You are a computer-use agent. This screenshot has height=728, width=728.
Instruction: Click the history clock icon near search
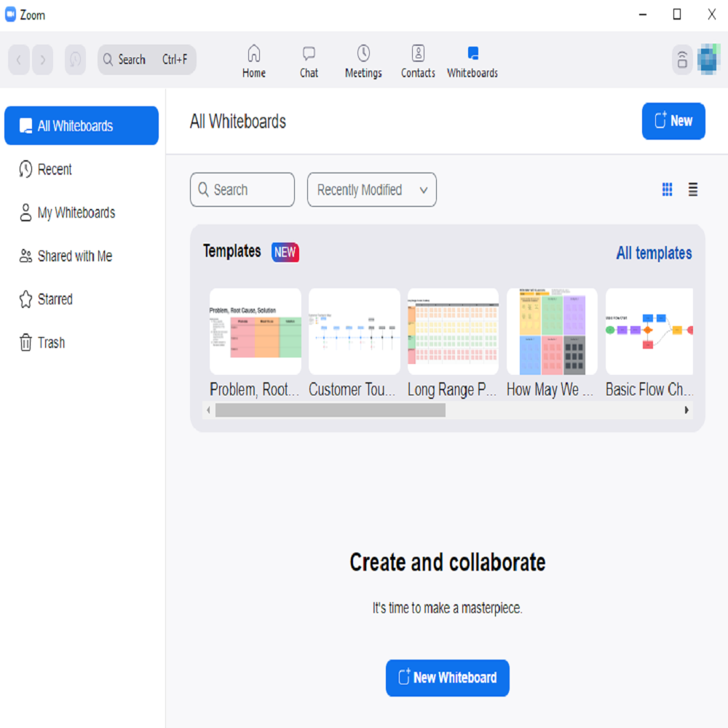[75, 60]
